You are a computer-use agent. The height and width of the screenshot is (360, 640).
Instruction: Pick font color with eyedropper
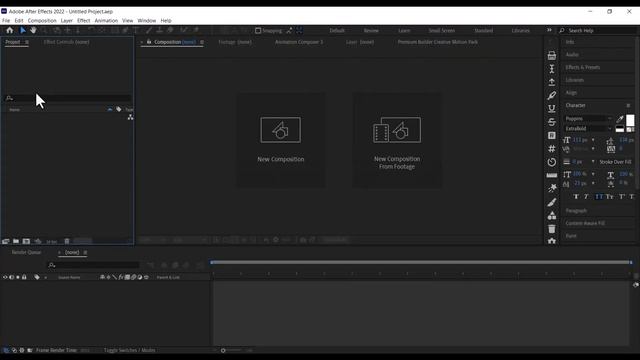click(x=620, y=119)
